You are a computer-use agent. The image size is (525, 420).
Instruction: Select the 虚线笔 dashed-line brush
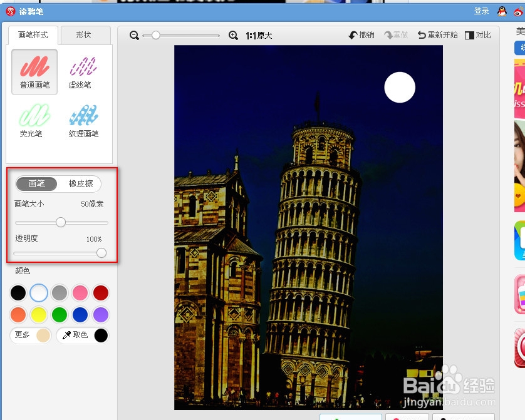point(84,71)
